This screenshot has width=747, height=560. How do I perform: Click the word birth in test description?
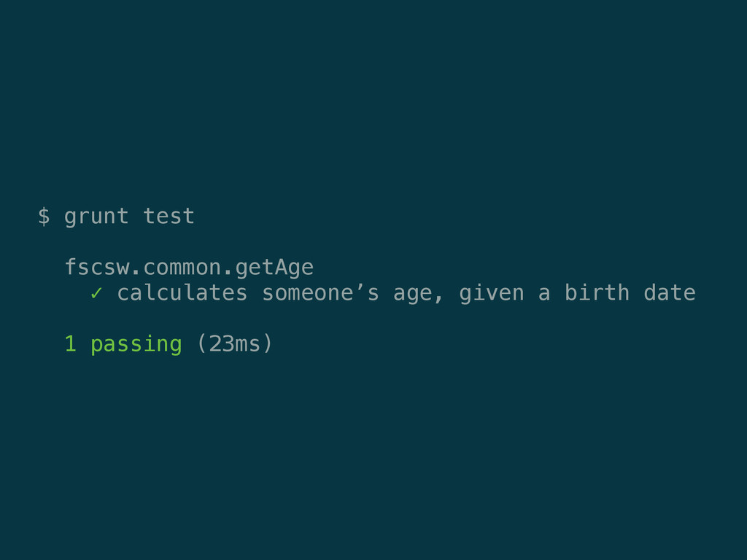click(597, 293)
